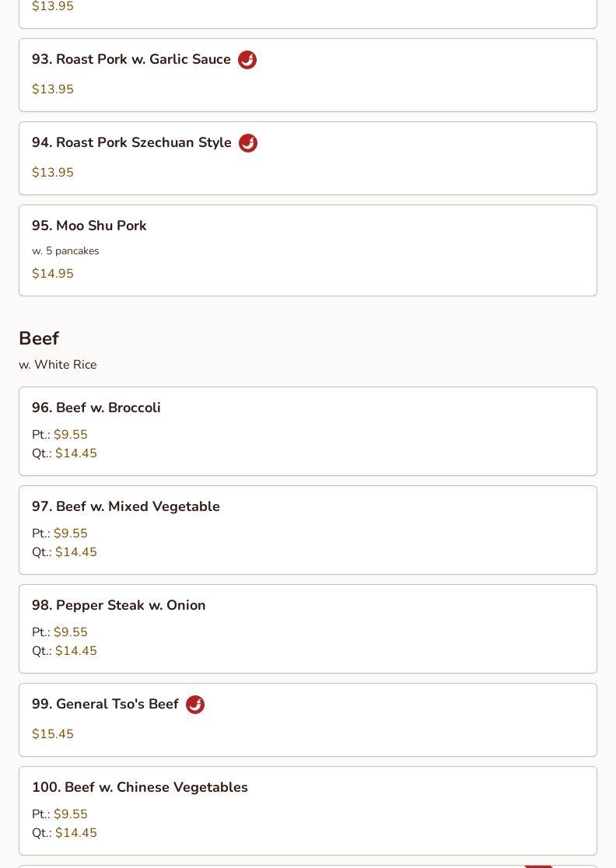Pick 98. Pepper Steak w. Onion
The image size is (616, 868).
tap(308, 629)
